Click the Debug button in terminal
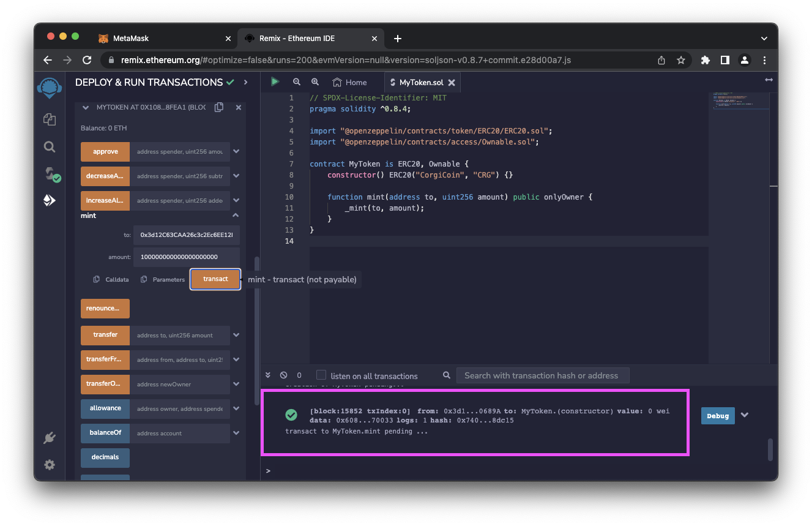Viewport: 812px width, 526px height. click(718, 416)
